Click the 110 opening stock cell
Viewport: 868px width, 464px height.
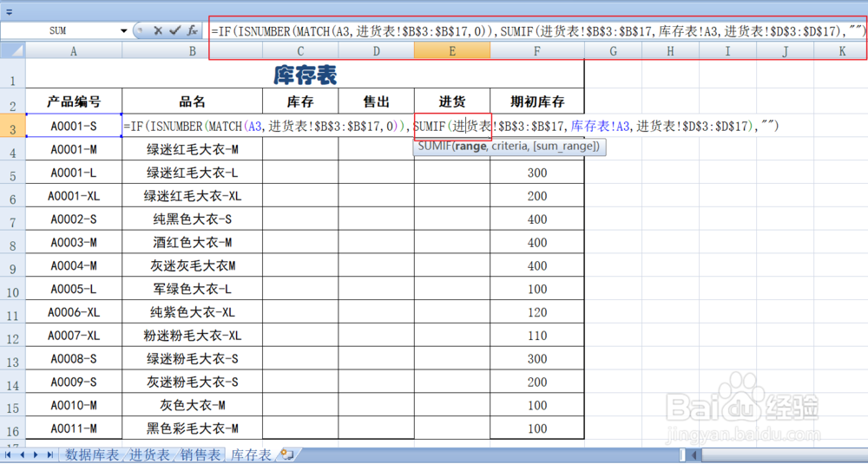537,335
